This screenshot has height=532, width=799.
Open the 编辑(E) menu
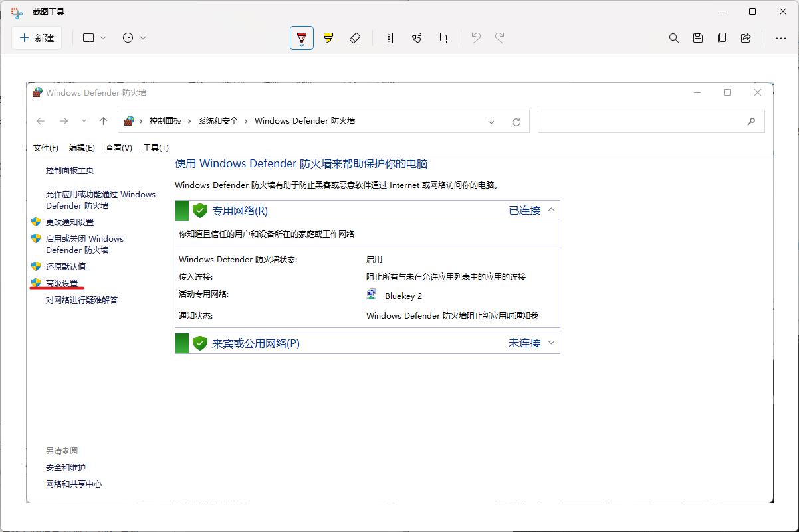(x=82, y=147)
